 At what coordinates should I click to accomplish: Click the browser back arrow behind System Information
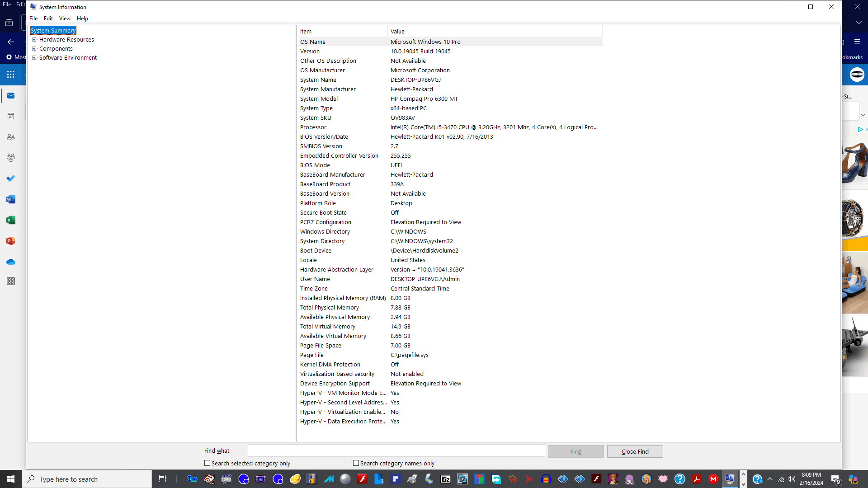pos(11,42)
